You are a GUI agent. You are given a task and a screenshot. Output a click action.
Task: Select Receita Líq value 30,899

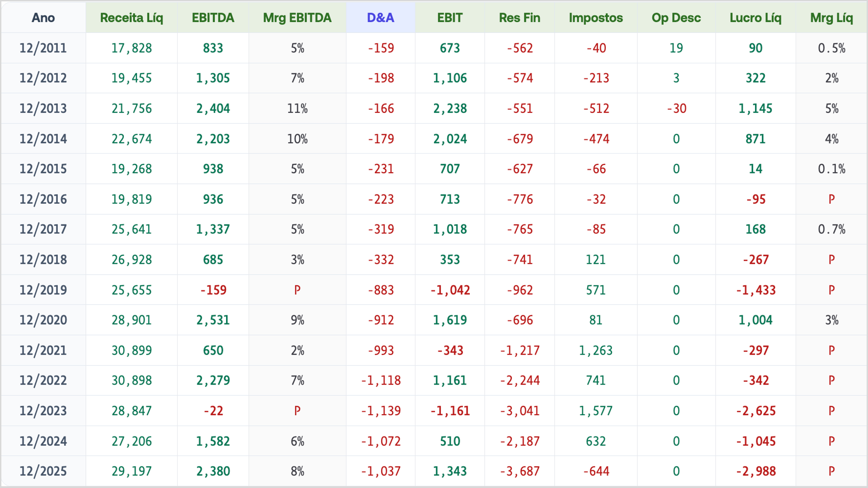pyautogui.click(x=132, y=350)
